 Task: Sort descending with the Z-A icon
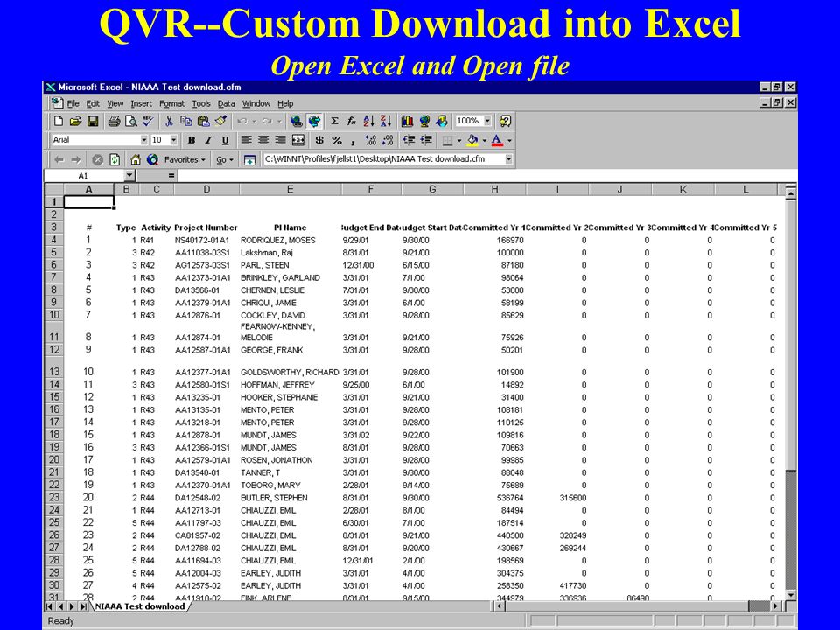[x=386, y=121]
